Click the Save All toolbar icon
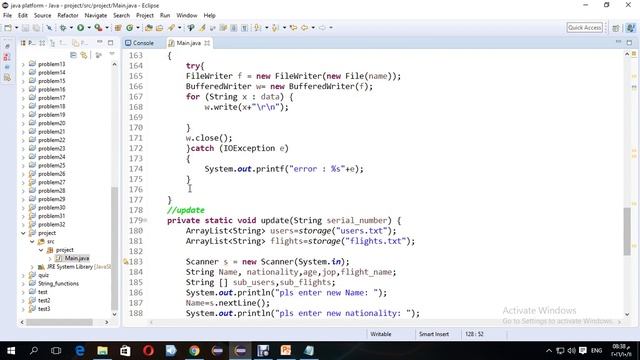The height and width of the screenshot is (360, 640). [36, 28]
